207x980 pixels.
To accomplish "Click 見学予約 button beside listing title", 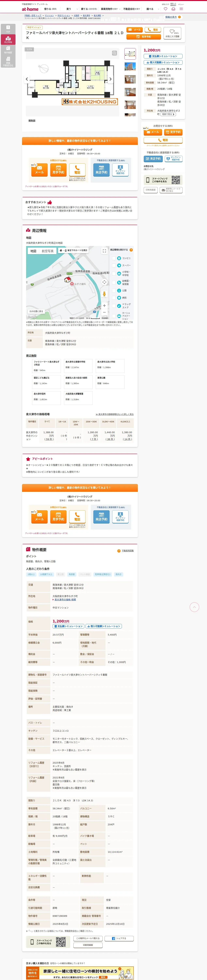I will (144, 37).
